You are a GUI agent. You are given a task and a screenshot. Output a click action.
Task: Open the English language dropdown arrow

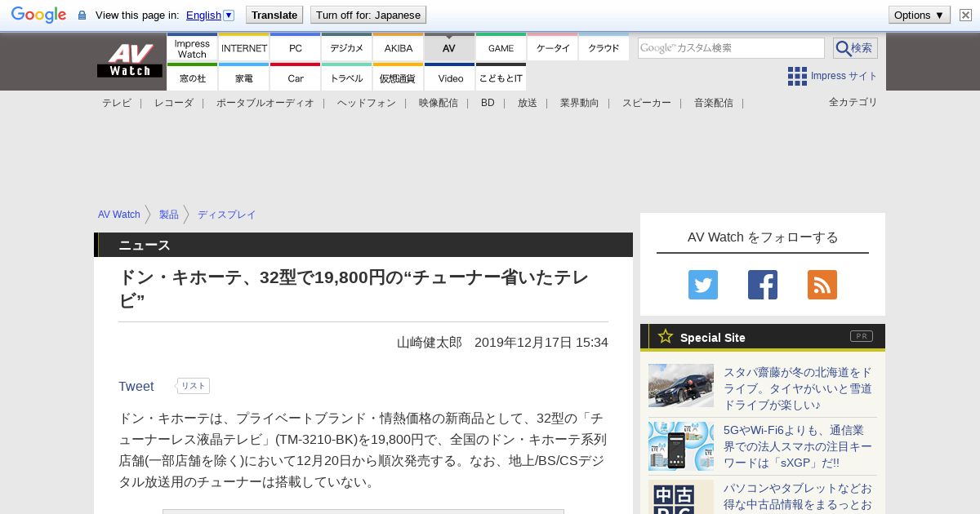coord(229,16)
